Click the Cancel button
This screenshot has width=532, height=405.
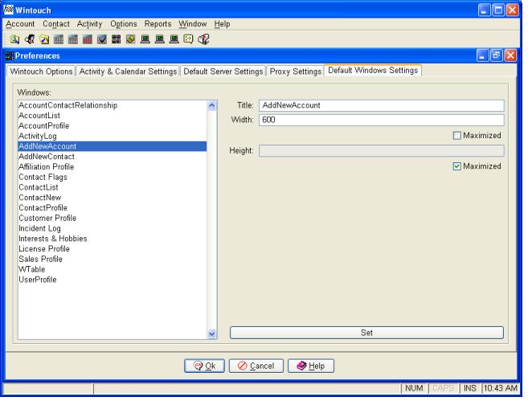[256, 366]
